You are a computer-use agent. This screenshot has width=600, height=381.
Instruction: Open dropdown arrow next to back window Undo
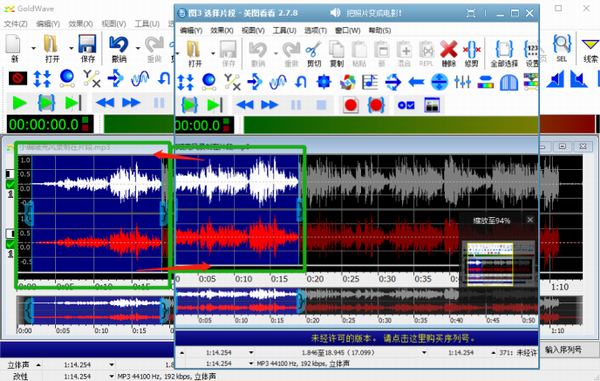pyautogui.click(x=138, y=48)
